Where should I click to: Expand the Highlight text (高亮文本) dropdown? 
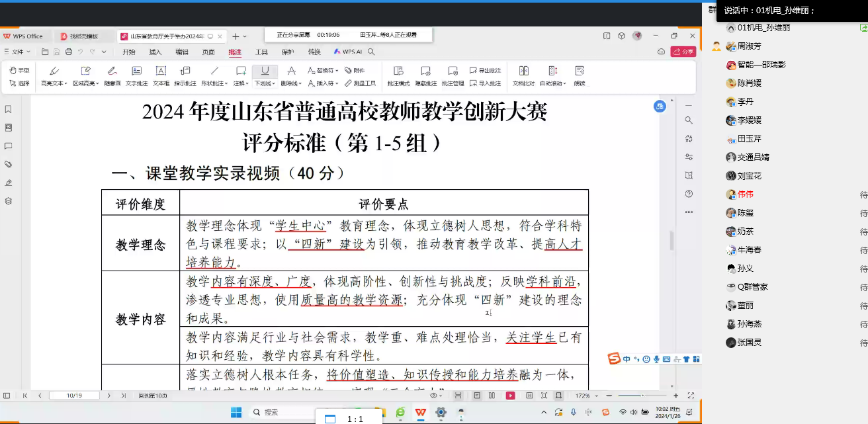click(54, 83)
